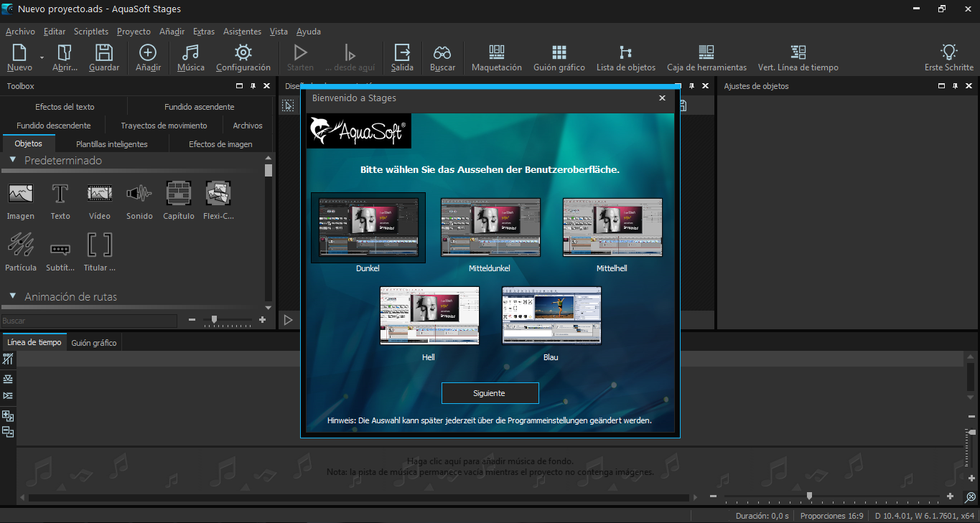
Task: Select the Flexi-C... object icon
Action: pos(218,193)
